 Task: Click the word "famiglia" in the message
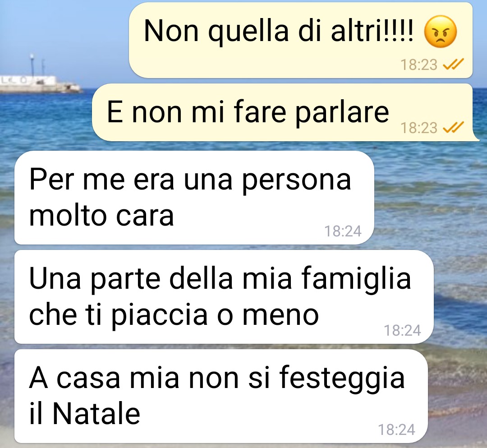[x=356, y=279]
